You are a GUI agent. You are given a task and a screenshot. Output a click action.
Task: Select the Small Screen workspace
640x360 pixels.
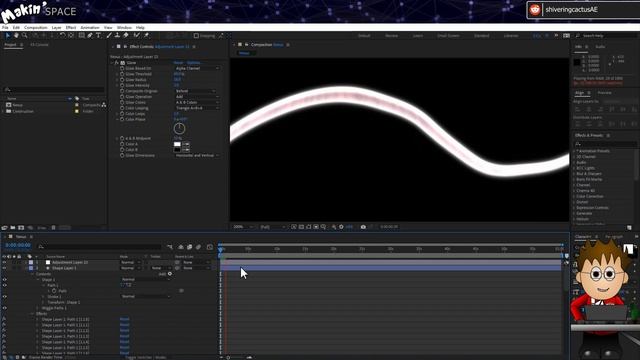point(448,36)
